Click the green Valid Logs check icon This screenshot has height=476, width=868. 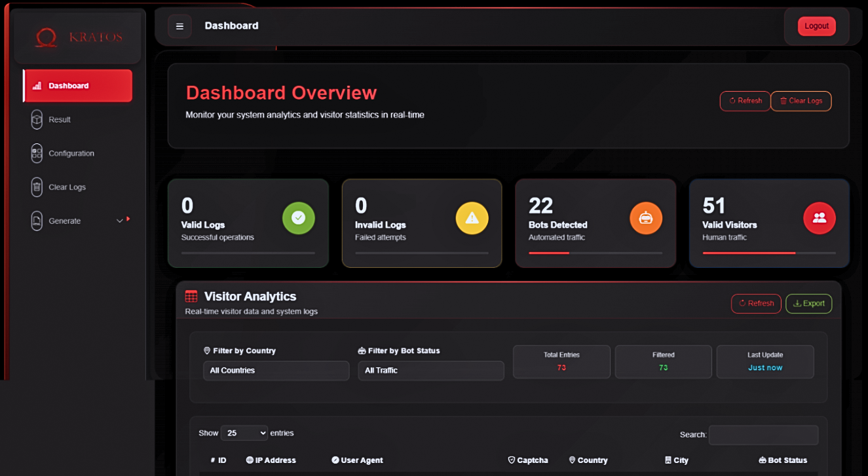pos(299,219)
